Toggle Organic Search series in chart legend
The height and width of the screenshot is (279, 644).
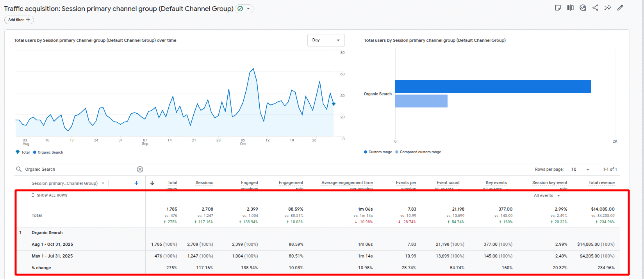(x=48, y=152)
